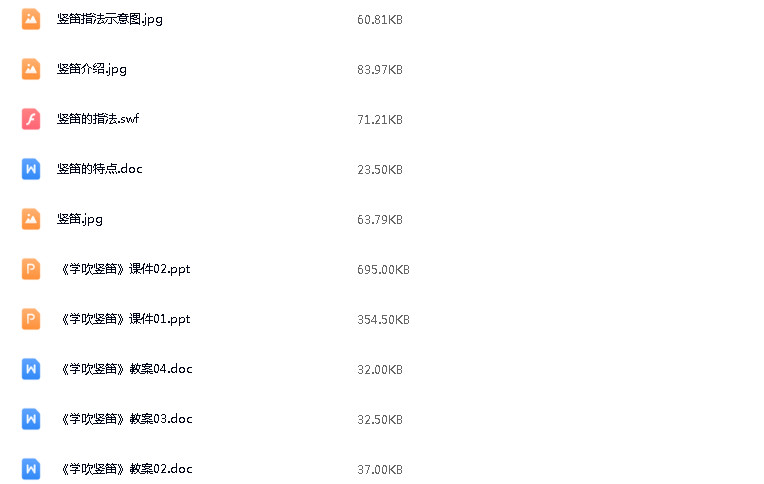
Task: Open 《学吹竖笛》课件02.ppt file name
Action: pos(124,269)
